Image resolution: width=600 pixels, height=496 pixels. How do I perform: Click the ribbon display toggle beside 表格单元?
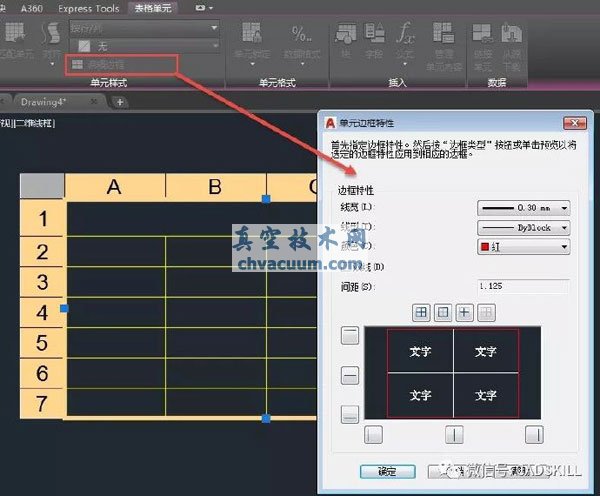pyautogui.click(x=204, y=8)
